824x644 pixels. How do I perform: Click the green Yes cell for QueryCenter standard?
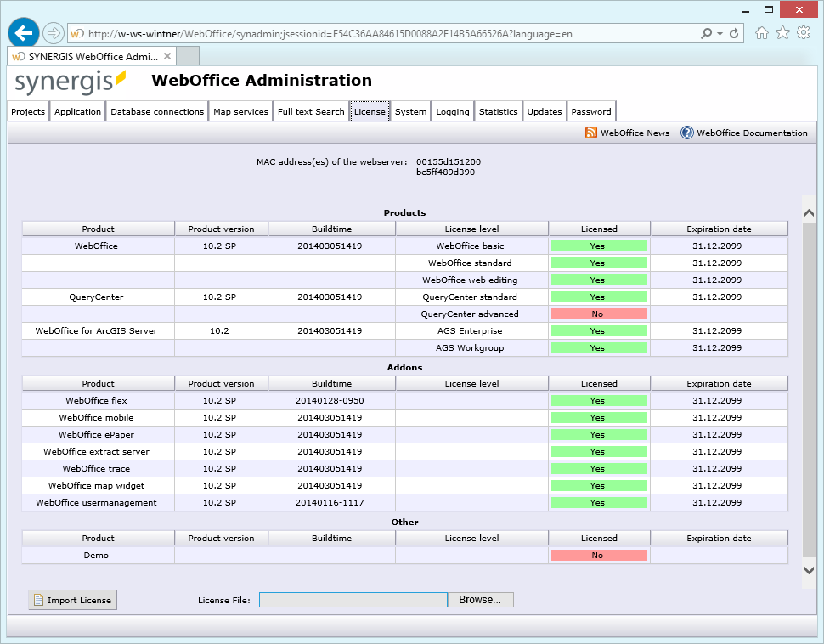coord(599,297)
